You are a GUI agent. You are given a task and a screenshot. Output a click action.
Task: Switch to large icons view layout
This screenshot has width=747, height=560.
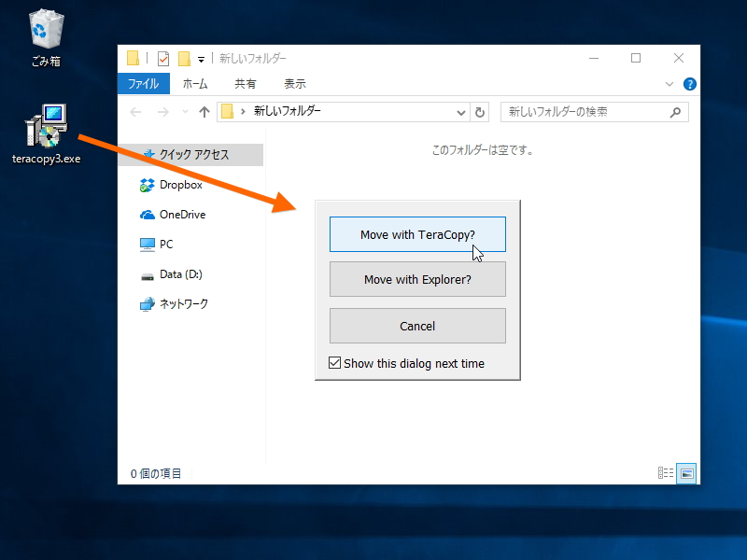(x=686, y=473)
